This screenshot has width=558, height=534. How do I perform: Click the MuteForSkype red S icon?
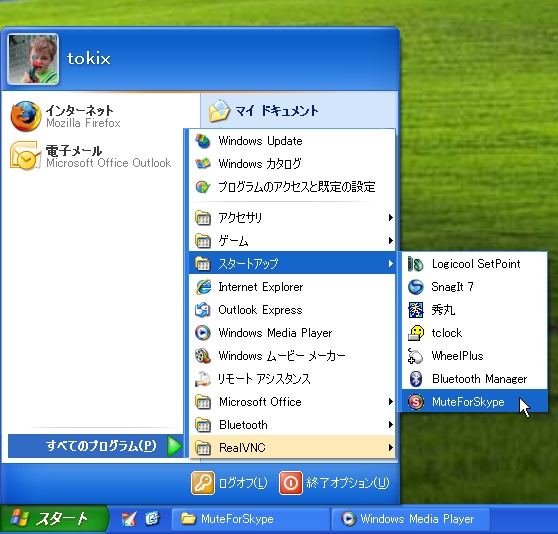click(416, 402)
